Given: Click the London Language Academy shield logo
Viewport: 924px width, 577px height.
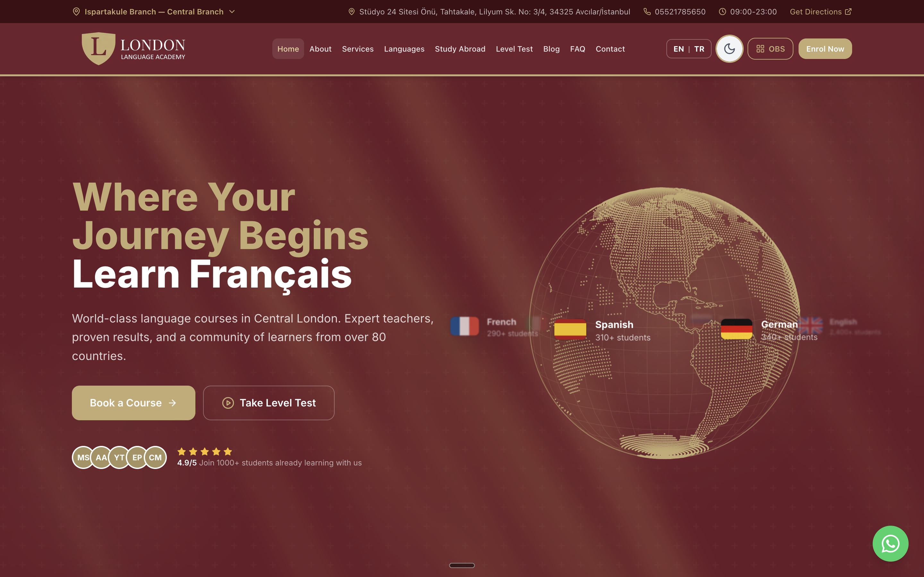Looking at the screenshot, I should [98, 48].
